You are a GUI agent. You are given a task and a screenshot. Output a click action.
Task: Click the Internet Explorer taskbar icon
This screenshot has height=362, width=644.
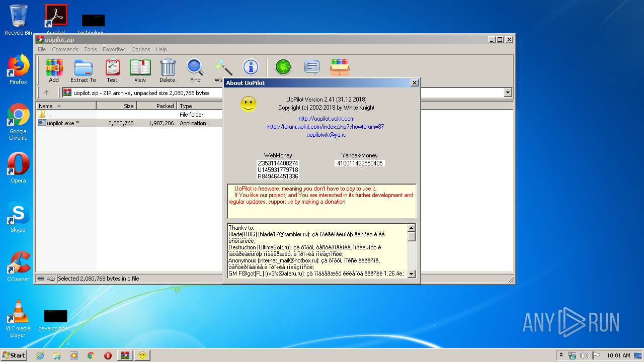click(40, 355)
